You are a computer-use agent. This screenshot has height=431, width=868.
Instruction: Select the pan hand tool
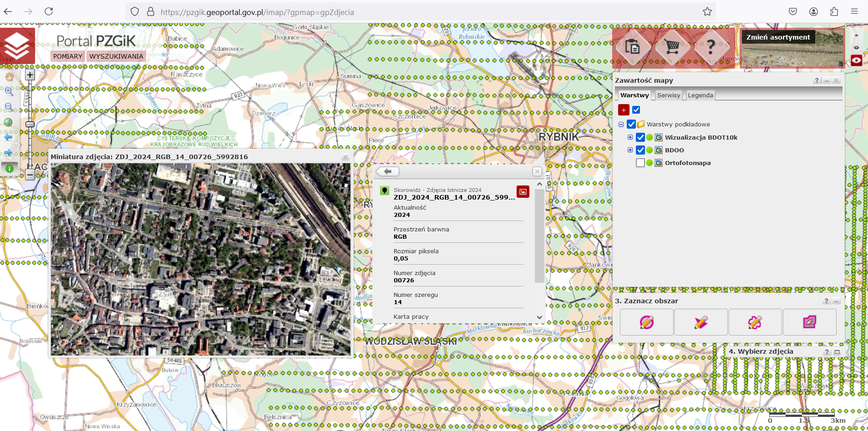[x=9, y=76]
